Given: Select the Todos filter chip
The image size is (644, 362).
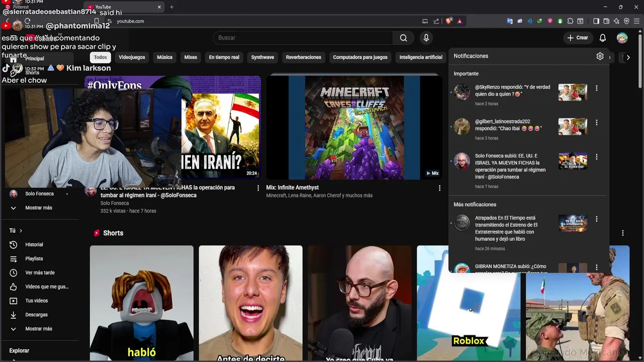Looking at the screenshot, I should (101, 57).
